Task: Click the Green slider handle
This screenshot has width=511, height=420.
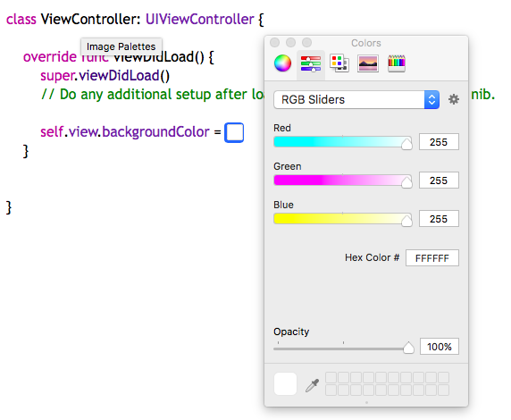Action: (x=406, y=181)
